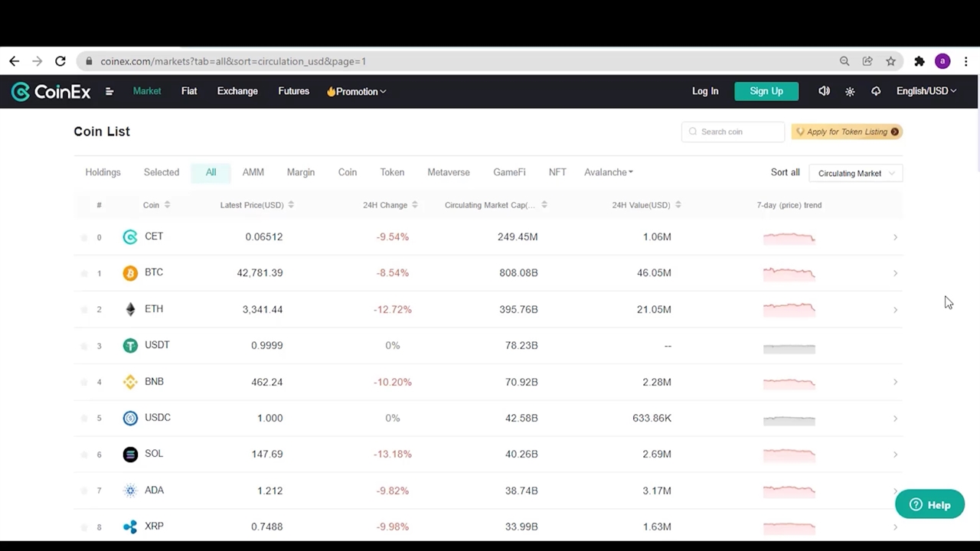Switch to the Metaverse tab

(448, 172)
